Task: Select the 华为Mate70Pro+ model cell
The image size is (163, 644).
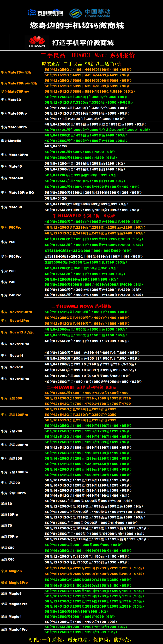Action: coord(22,91)
